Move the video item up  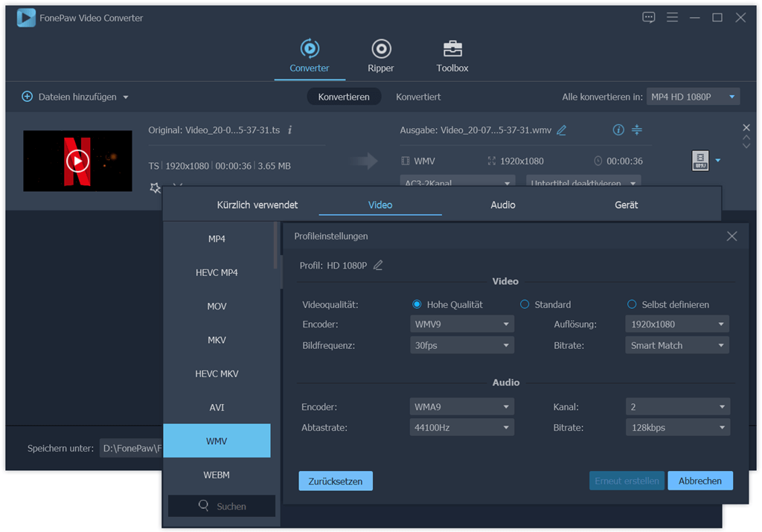(x=746, y=138)
